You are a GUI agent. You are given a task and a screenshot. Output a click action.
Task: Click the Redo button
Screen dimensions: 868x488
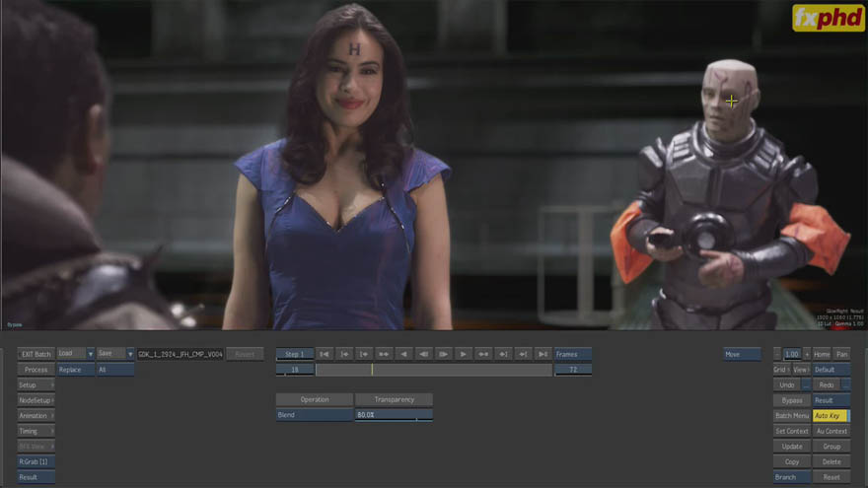[x=827, y=385]
